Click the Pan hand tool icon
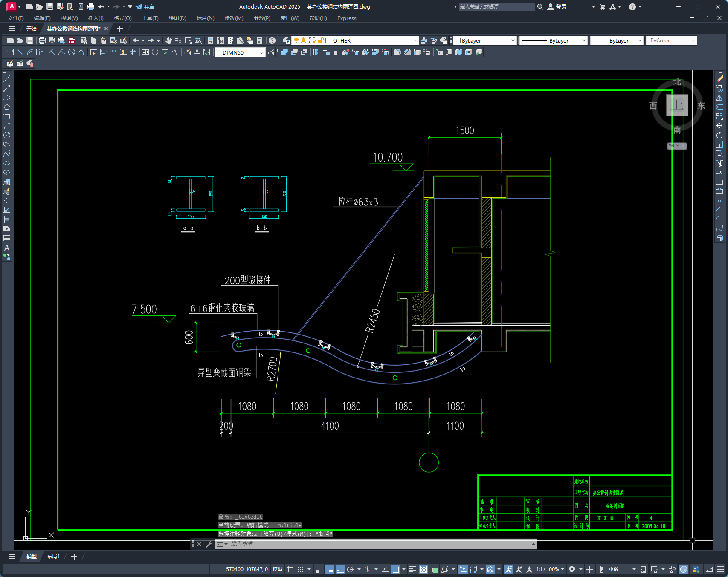The height and width of the screenshot is (577, 728). coord(169,40)
